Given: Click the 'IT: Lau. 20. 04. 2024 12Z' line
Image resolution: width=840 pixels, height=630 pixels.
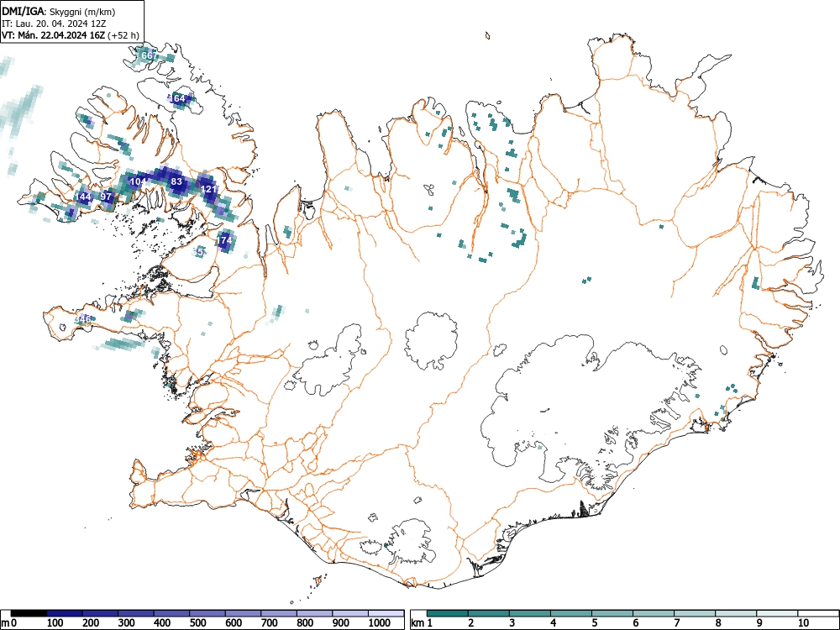Looking at the screenshot, I should click(54, 24).
